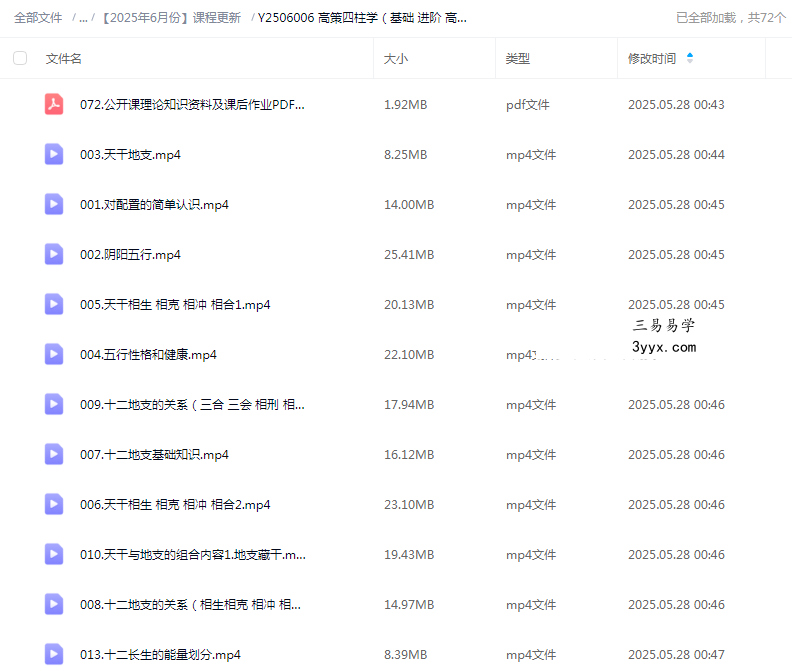Click current folder Y2506006 高第四柱学 breadcrumb
The width and height of the screenshot is (792, 671).
pos(362,18)
